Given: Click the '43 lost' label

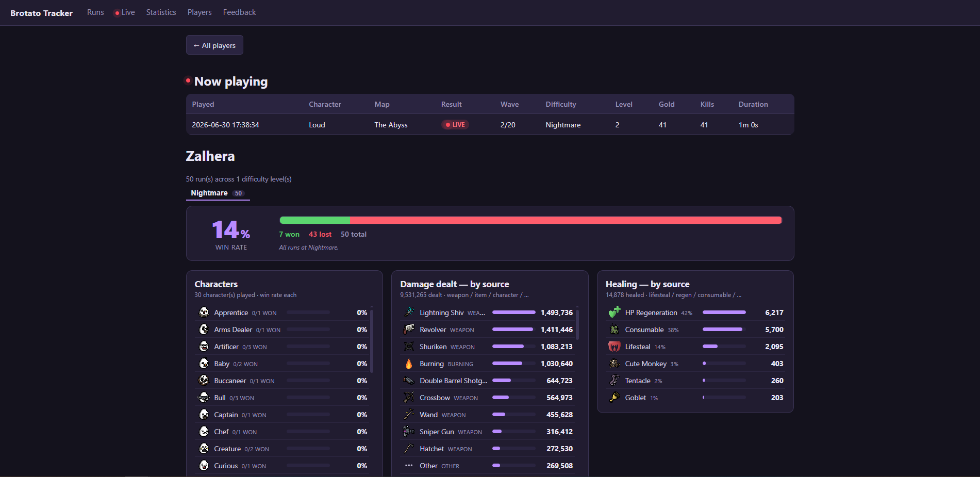Looking at the screenshot, I should 320,234.
